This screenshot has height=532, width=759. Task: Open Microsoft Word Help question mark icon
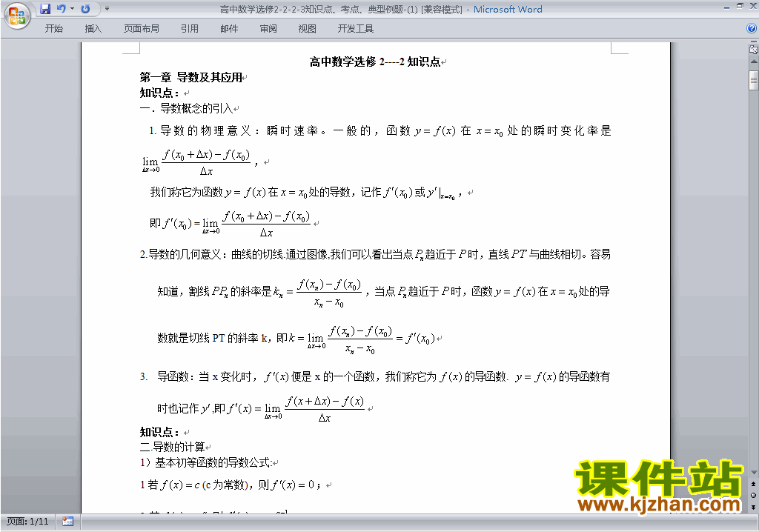tap(752, 29)
